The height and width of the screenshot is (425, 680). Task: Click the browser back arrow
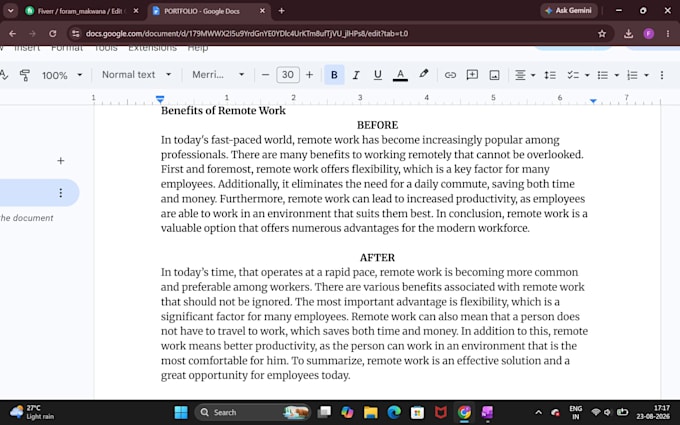(x=12, y=33)
